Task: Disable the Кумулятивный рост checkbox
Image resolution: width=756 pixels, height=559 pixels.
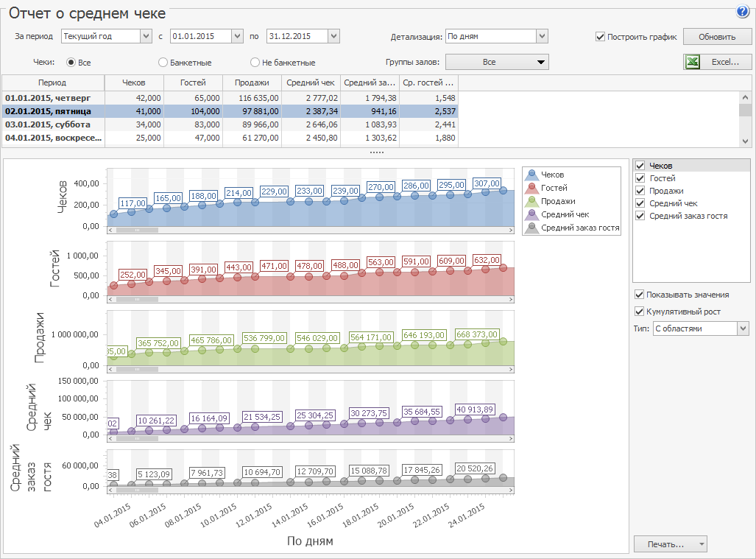Action: coord(639,312)
